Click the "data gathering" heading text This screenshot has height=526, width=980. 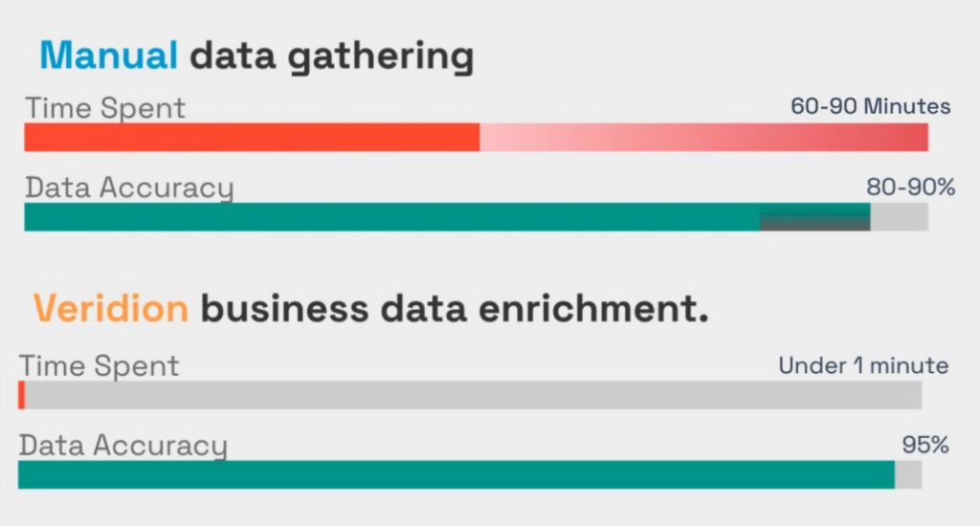[x=331, y=58]
